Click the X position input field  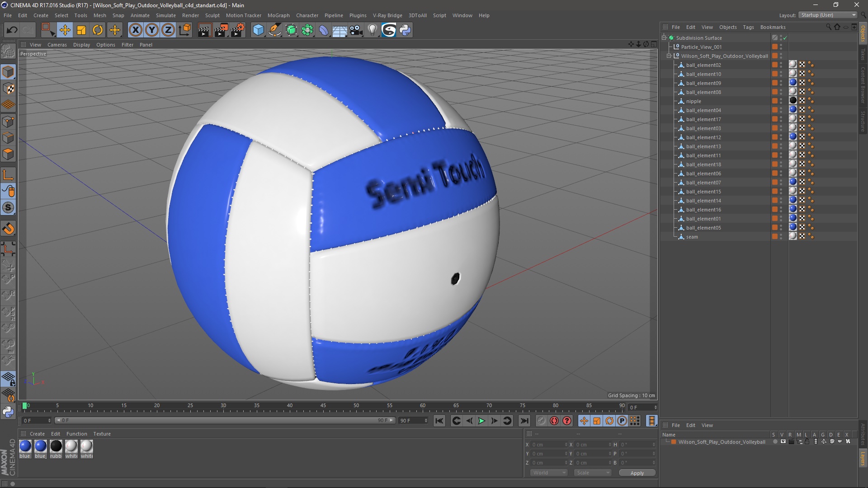pyautogui.click(x=549, y=445)
